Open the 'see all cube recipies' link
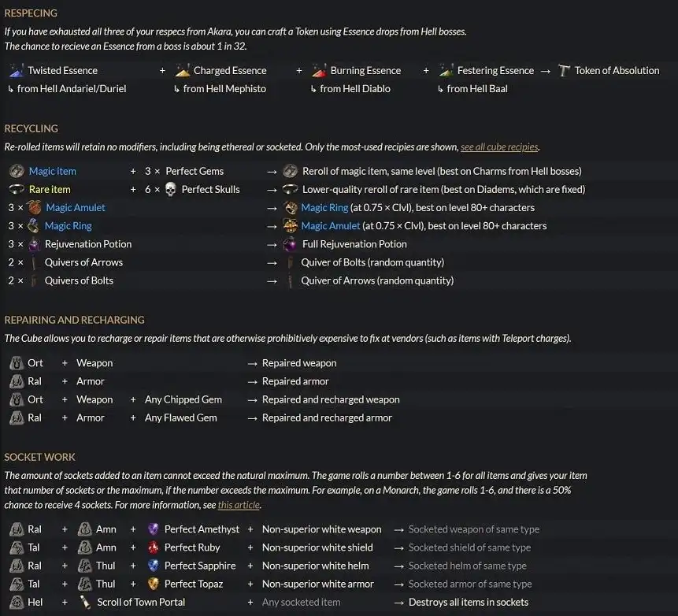 [499, 147]
